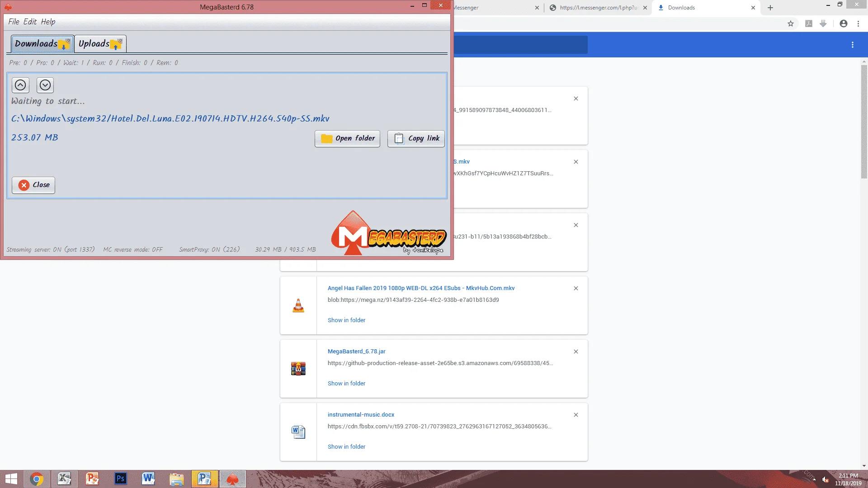Image resolution: width=868 pixels, height=488 pixels.
Task: Open Excel from the taskbar
Action: (65, 479)
